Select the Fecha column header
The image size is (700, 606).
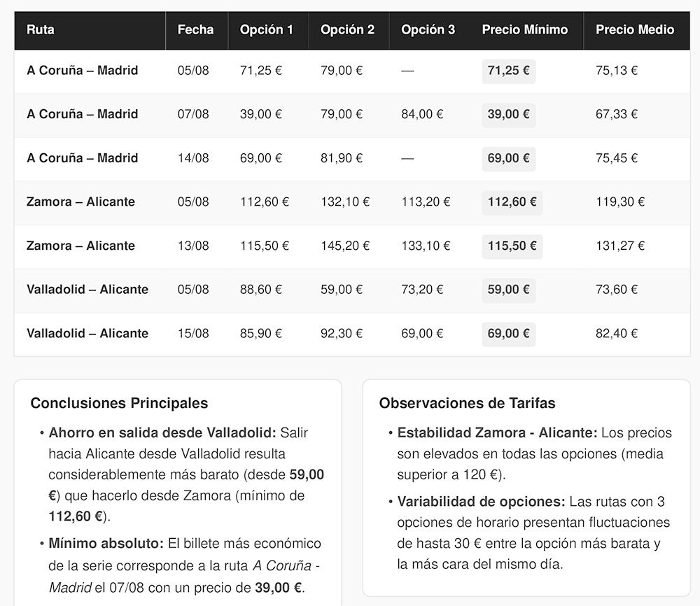point(197,30)
